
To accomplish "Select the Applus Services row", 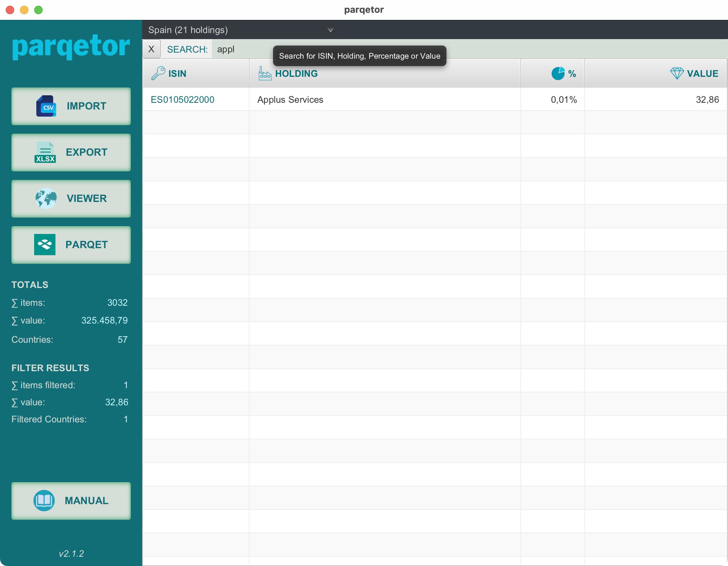I will (290, 100).
